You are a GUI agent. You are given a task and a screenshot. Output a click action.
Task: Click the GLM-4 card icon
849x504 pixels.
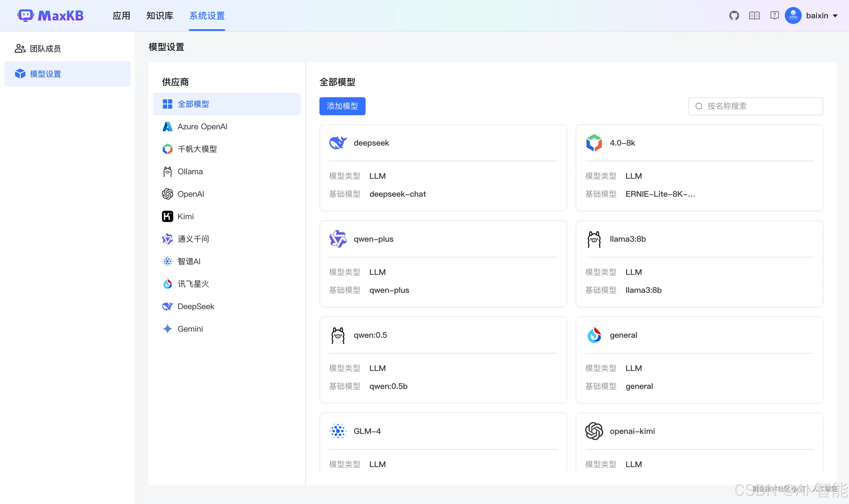tap(338, 431)
